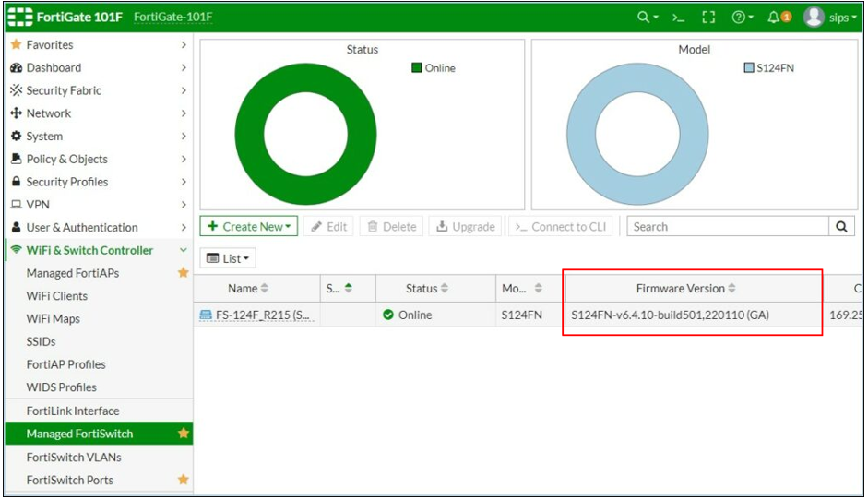Image resolution: width=868 pixels, height=500 pixels.
Task: Open Managed FortiAPs page
Action: 73,273
